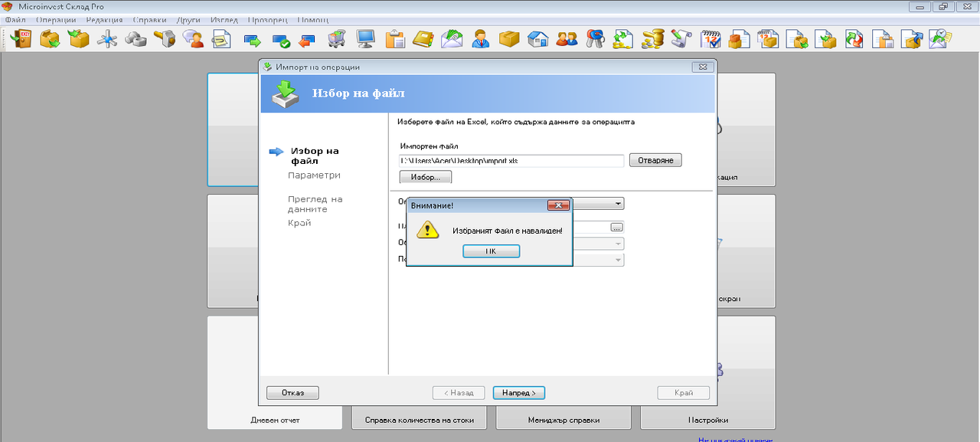980x442 pixels.
Task: Click the envelope with clock icon
Action: click(939, 38)
